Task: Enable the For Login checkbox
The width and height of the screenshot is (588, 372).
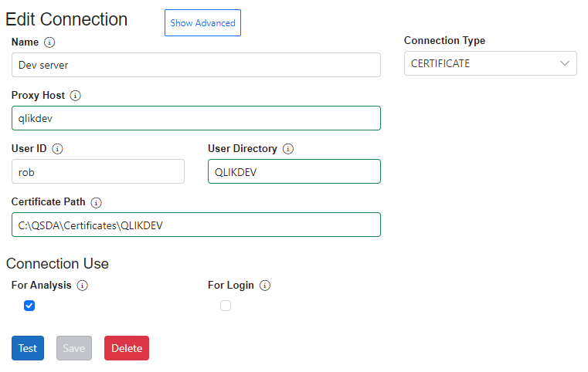Action: 226,306
